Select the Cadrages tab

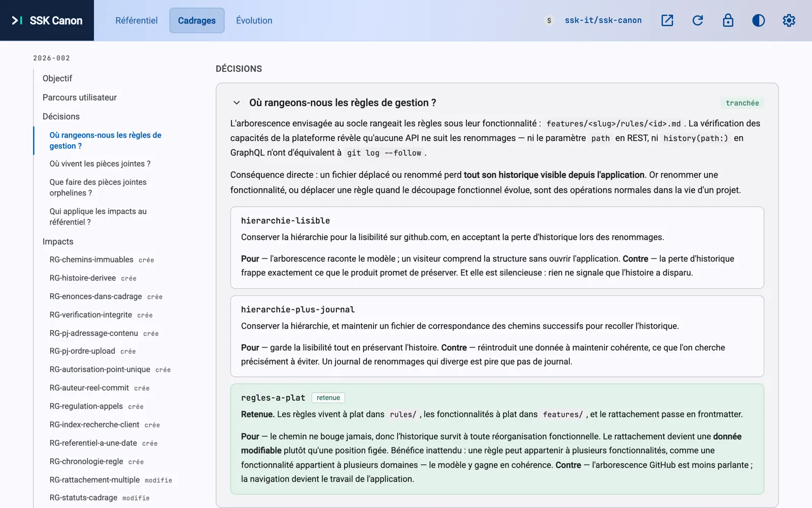click(197, 20)
